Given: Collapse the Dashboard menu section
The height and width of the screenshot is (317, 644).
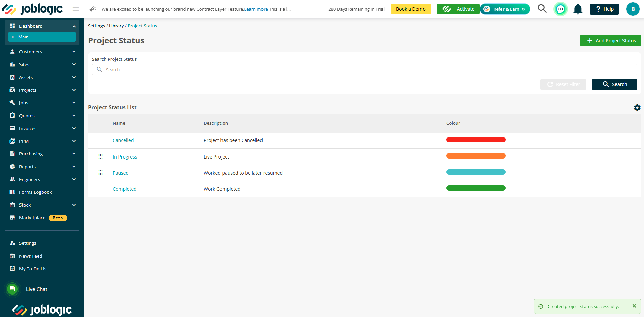Looking at the screenshot, I should point(74,26).
